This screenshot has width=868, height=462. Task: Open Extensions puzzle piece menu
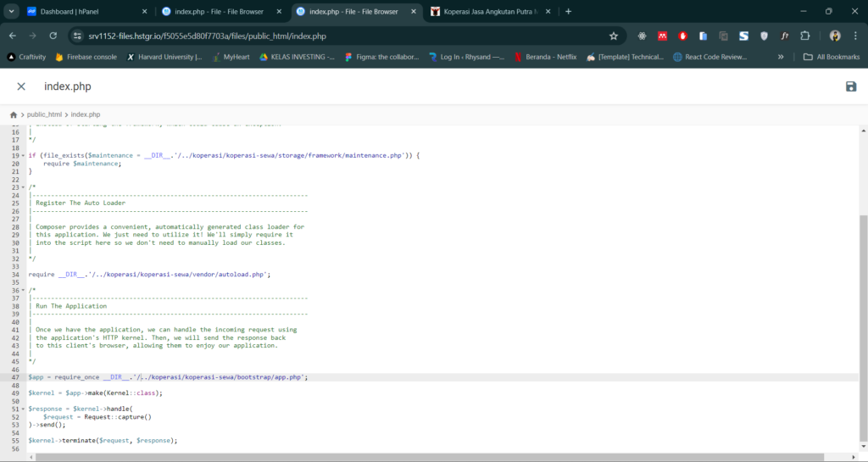click(x=805, y=36)
